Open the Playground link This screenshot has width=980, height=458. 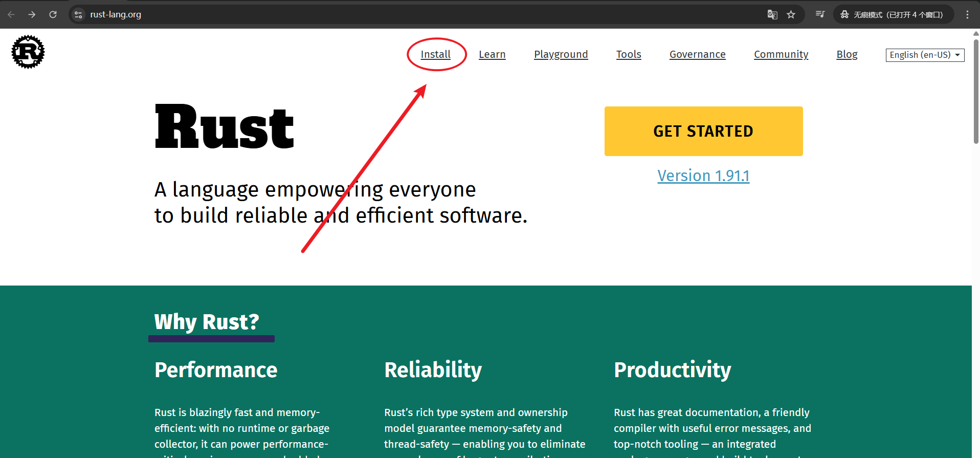[561, 54]
